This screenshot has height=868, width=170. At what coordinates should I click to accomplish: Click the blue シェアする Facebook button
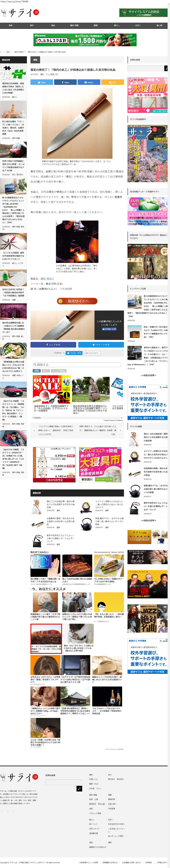[x=53, y=345]
